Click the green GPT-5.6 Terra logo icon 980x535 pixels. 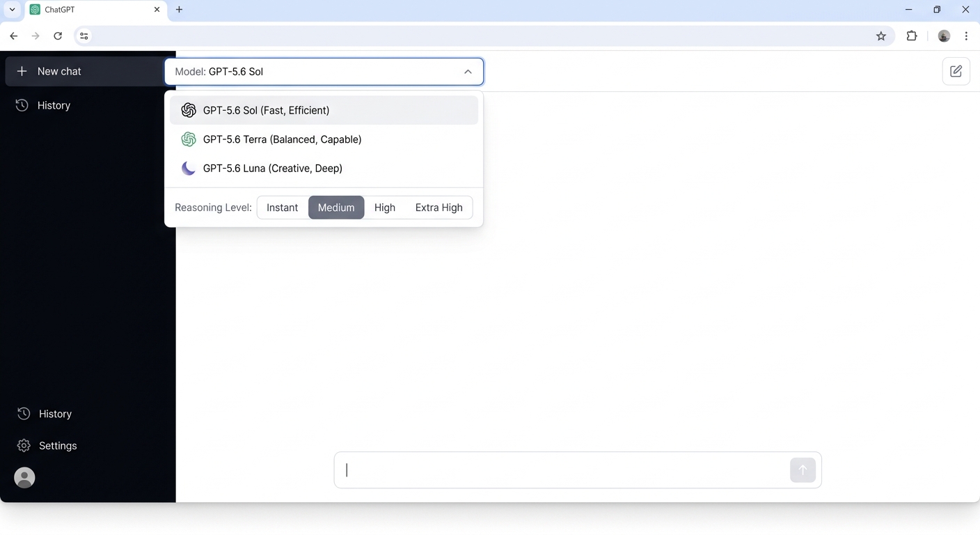coord(189,139)
